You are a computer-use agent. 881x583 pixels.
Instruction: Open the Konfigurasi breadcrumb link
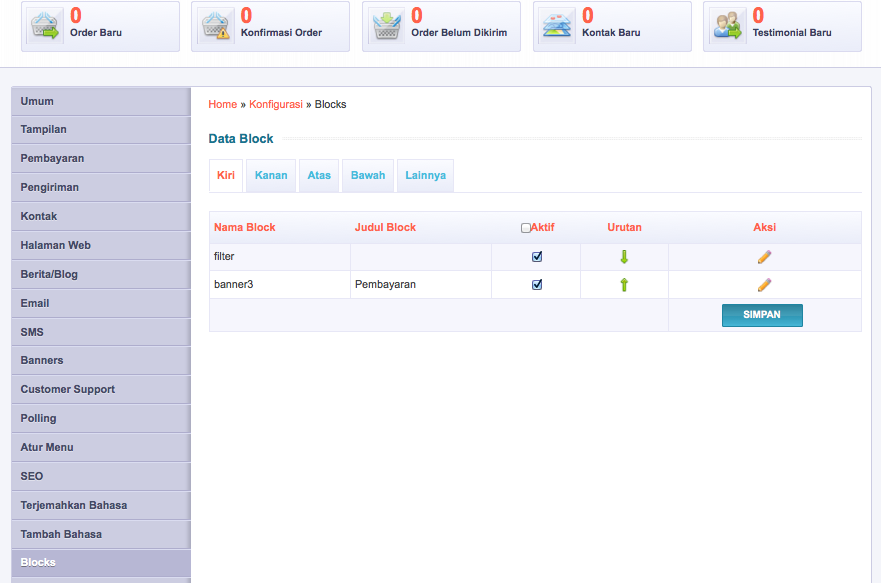pyautogui.click(x=275, y=104)
